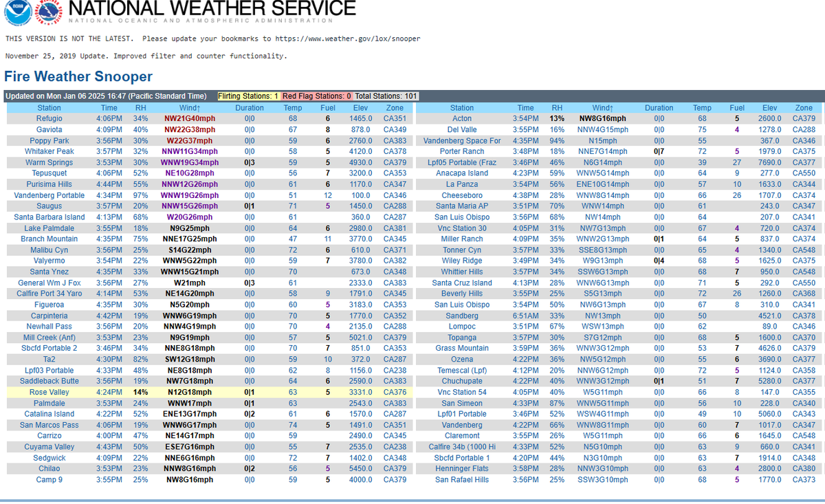Open the Gaviota station link
Viewport: 825px width, 504px height.
tap(49, 129)
